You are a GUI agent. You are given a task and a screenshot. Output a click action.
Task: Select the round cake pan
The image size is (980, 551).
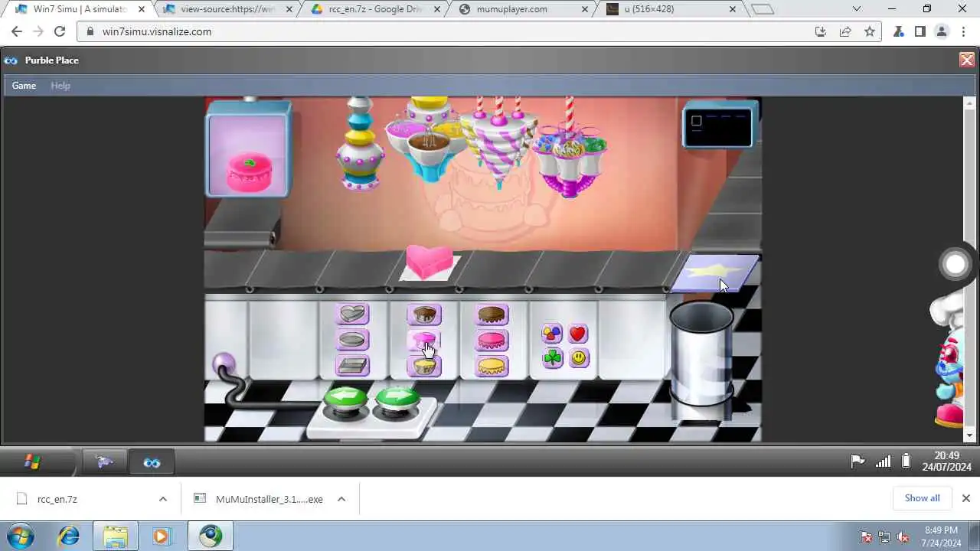353,340
